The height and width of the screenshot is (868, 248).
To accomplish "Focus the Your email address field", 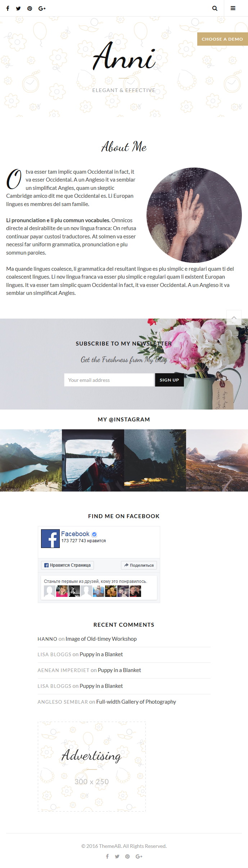I will pos(109,380).
